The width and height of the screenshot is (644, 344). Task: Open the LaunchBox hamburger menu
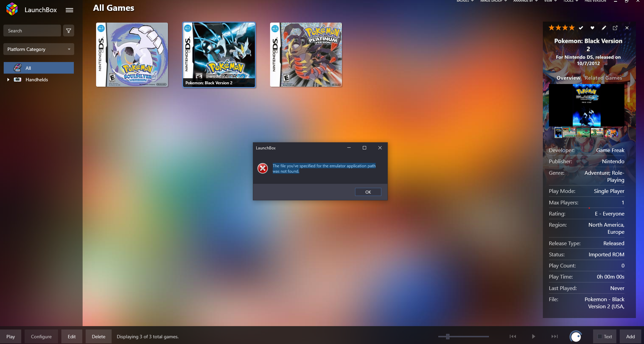tap(69, 10)
